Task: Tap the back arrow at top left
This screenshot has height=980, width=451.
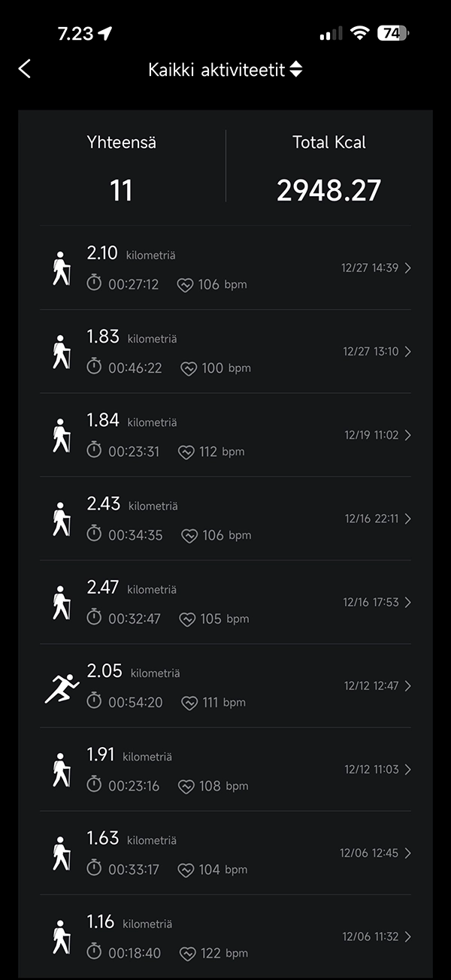Action: coord(25,69)
